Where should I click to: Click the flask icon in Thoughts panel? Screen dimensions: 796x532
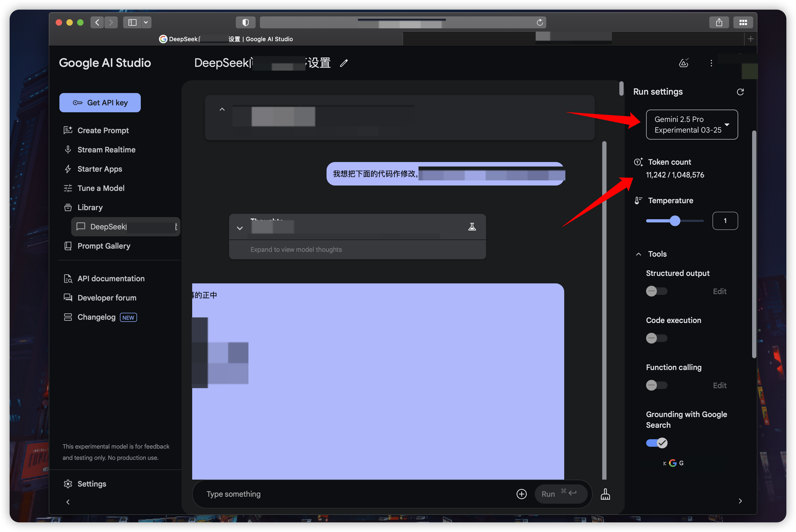tap(472, 227)
